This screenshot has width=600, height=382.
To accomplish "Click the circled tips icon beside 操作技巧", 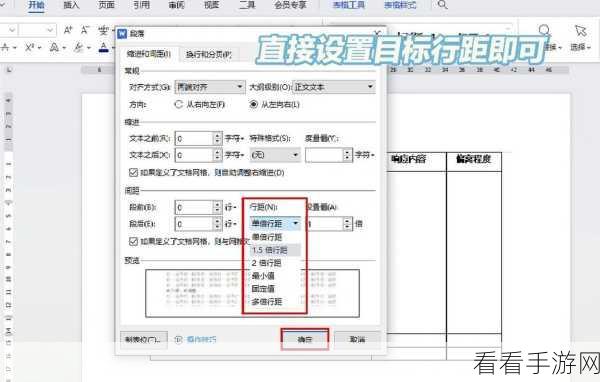I will (178, 340).
